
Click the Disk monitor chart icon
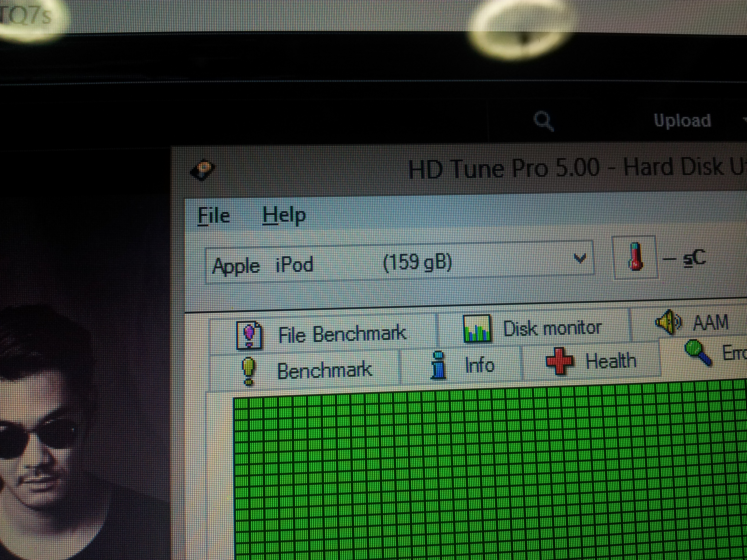pos(477,329)
